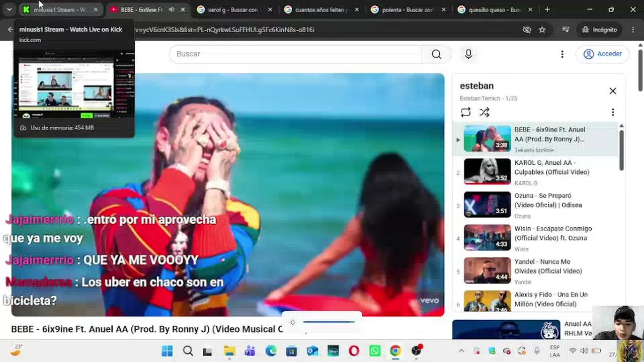This screenshot has height=362, width=644.
Task: Close the karol g tab
Action: pyautogui.click(x=270, y=10)
